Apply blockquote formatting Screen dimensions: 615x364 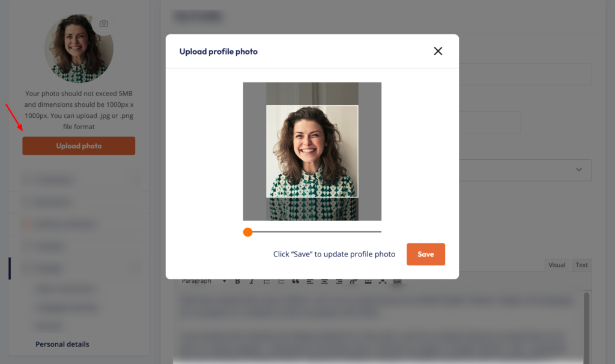click(295, 281)
